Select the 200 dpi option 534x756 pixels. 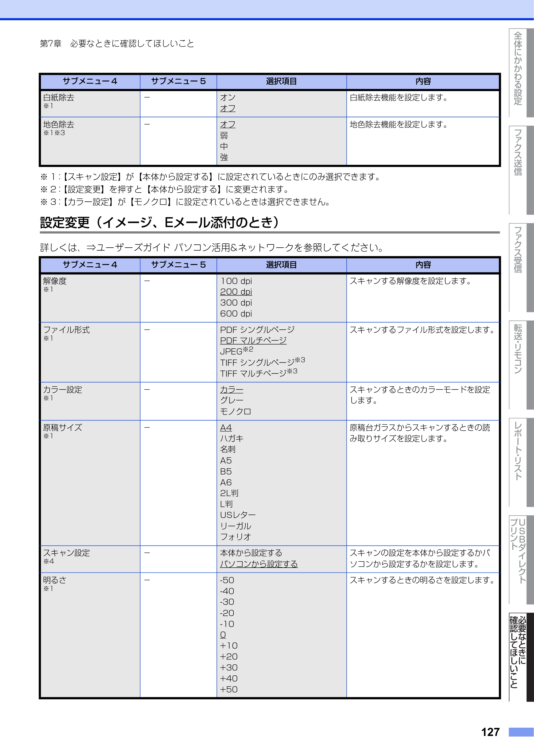pyautogui.click(x=236, y=292)
